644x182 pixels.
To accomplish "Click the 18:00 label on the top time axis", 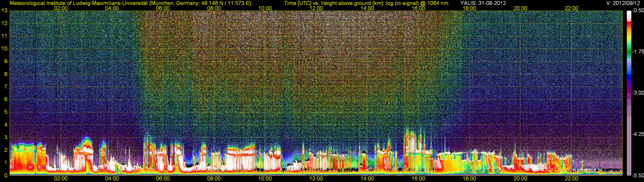I will 469,8.
